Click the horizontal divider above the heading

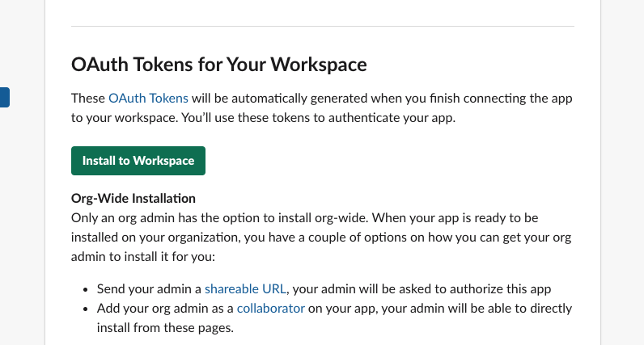pyautogui.click(x=322, y=27)
